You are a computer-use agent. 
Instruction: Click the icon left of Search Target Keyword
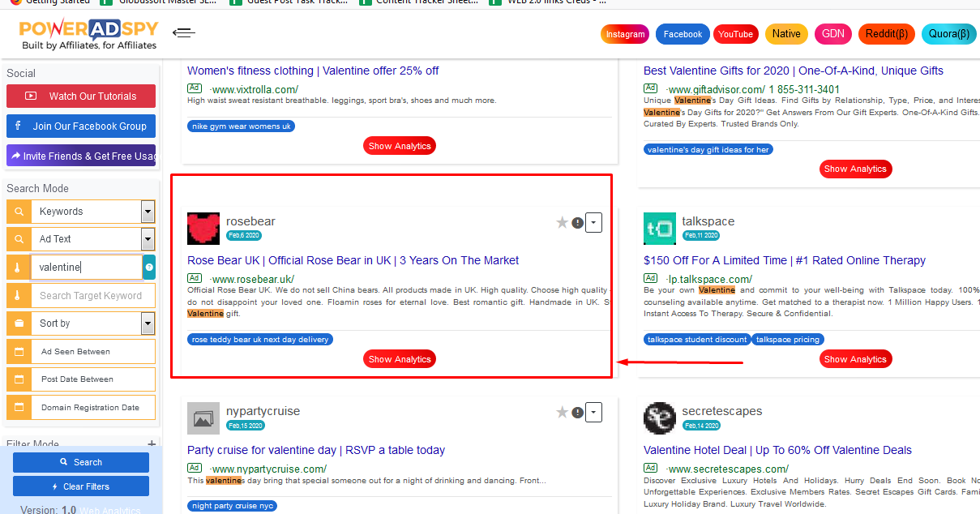pyautogui.click(x=19, y=296)
